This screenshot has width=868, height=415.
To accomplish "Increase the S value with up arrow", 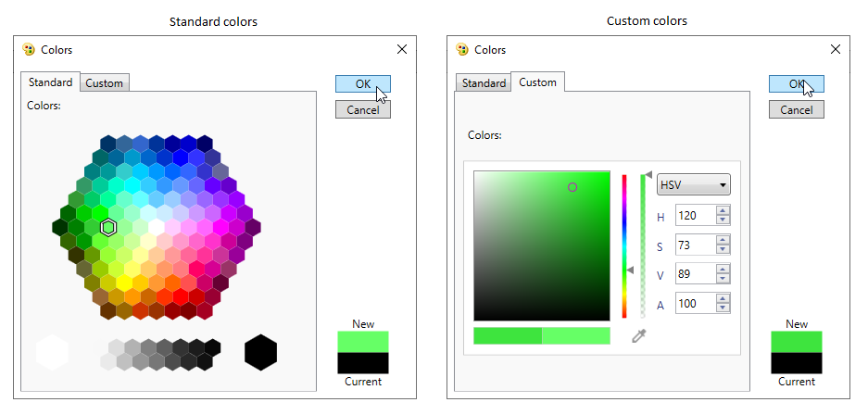I will point(723,240).
